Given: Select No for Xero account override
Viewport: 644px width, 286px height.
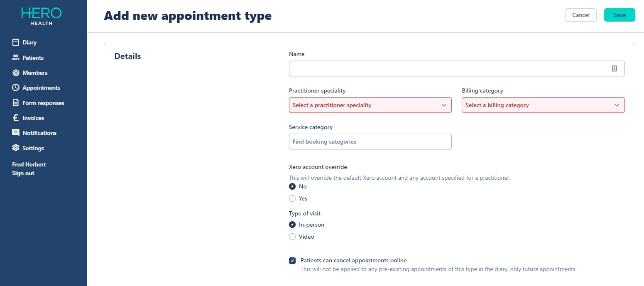Looking at the screenshot, I should point(292,186).
